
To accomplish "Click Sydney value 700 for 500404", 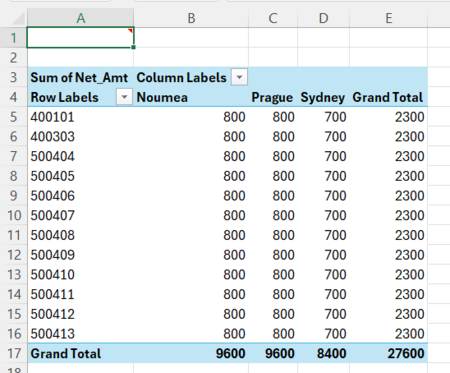I will (323, 156).
